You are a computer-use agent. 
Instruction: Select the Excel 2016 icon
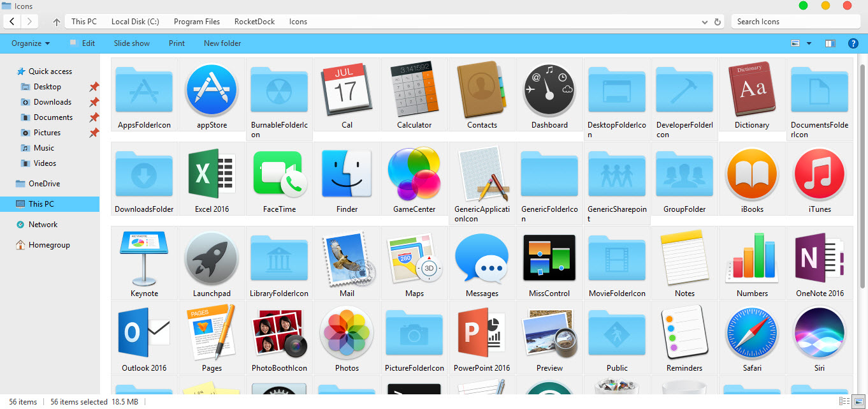pyautogui.click(x=211, y=174)
